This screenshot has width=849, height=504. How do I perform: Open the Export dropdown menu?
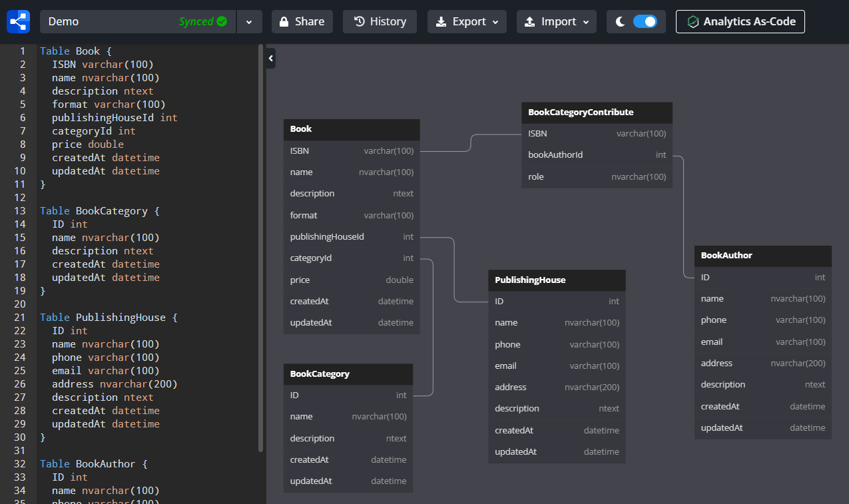coord(467,21)
